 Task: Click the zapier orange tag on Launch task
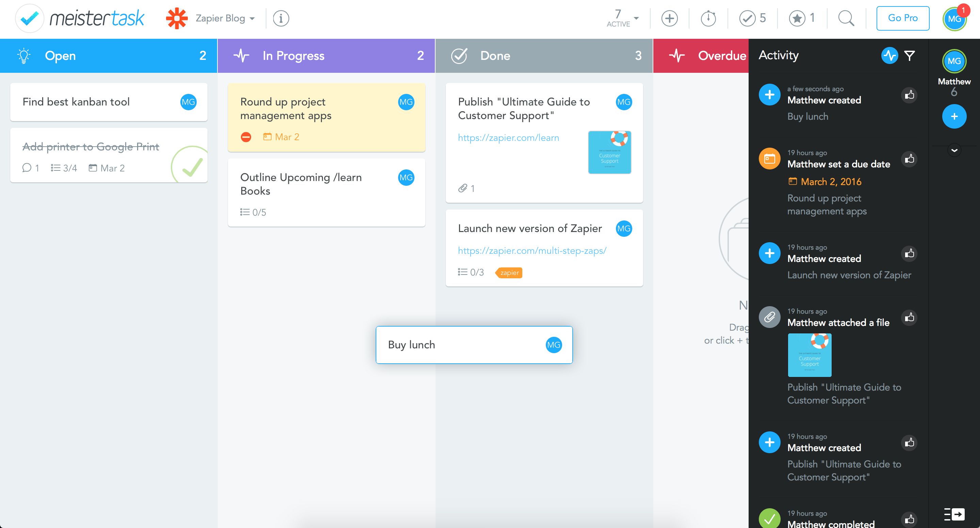click(508, 273)
